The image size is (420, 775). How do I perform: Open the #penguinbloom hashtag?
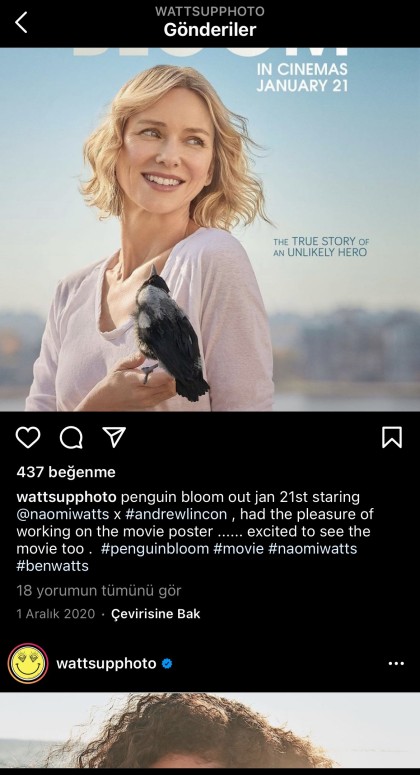[x=155, y=549]
